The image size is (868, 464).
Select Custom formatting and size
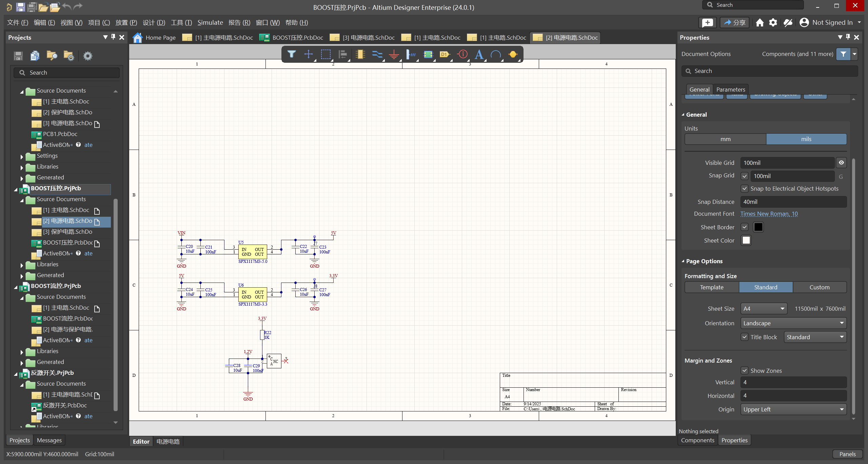click(820, 287)
